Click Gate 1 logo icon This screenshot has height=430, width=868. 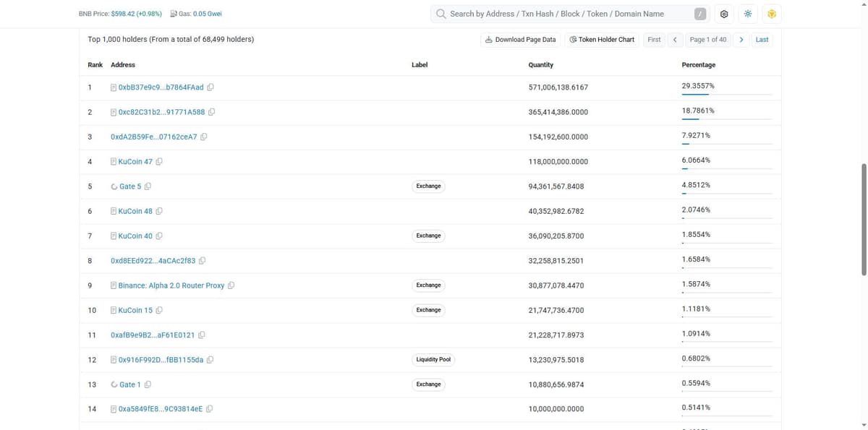114,384
